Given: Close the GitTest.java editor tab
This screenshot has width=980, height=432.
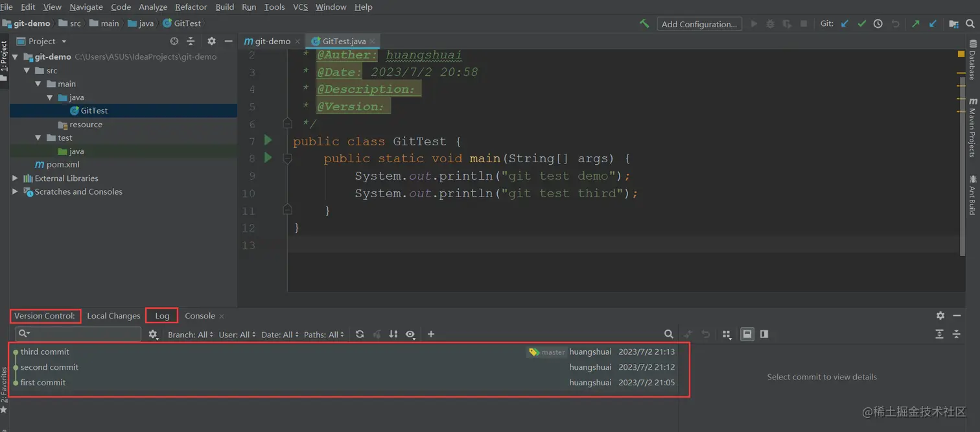Looking at the screenshot, I should pyautogui.click(x=373, y=42).
